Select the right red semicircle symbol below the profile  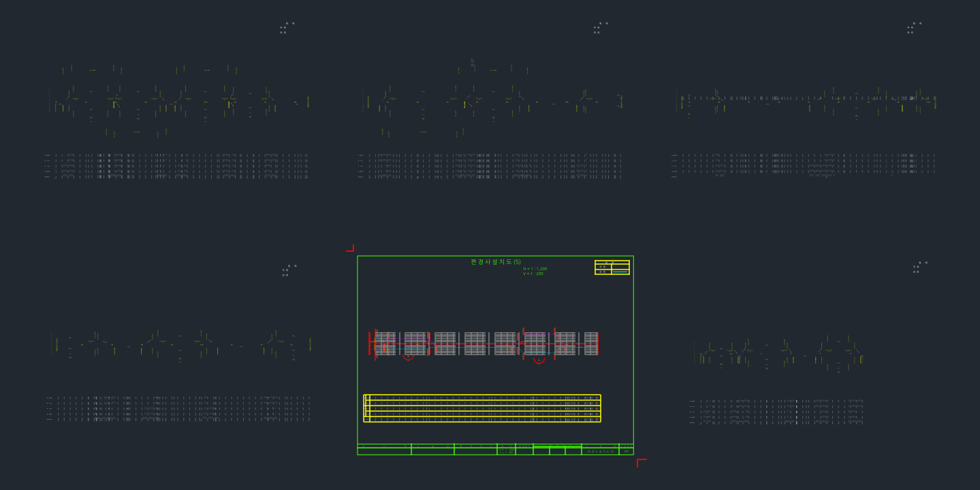coord(539,360)
